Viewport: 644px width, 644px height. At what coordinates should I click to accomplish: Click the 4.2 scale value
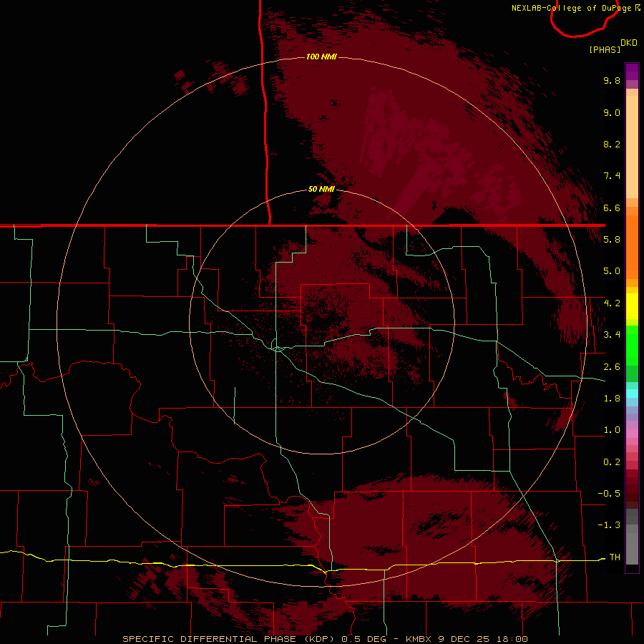(612, 303)
